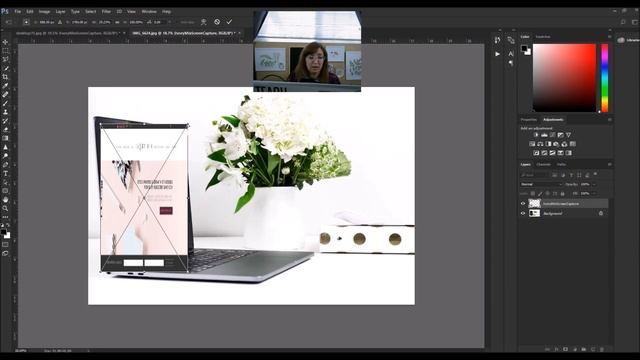The height and width of the screenshot is (360, 640).
Task: Open the Filter menu
Action: (106, 11)
